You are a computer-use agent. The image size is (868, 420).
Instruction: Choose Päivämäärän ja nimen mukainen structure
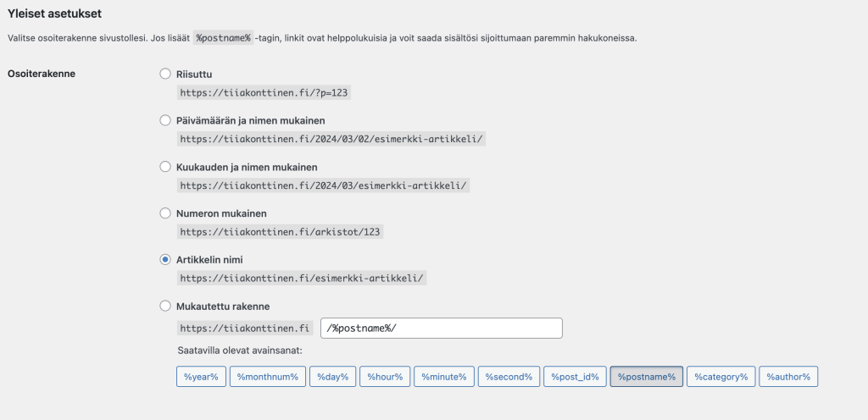165,120
